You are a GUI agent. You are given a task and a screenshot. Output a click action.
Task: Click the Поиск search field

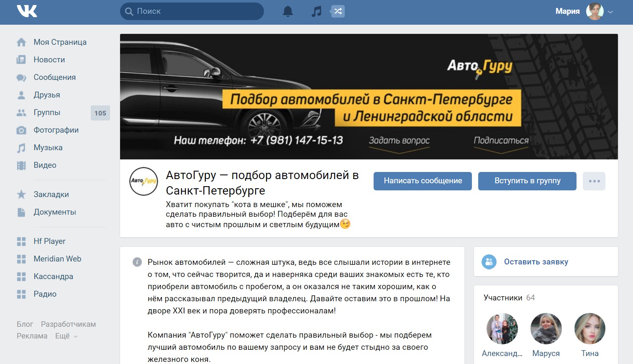pyautogui.click(x=192, y=11)
